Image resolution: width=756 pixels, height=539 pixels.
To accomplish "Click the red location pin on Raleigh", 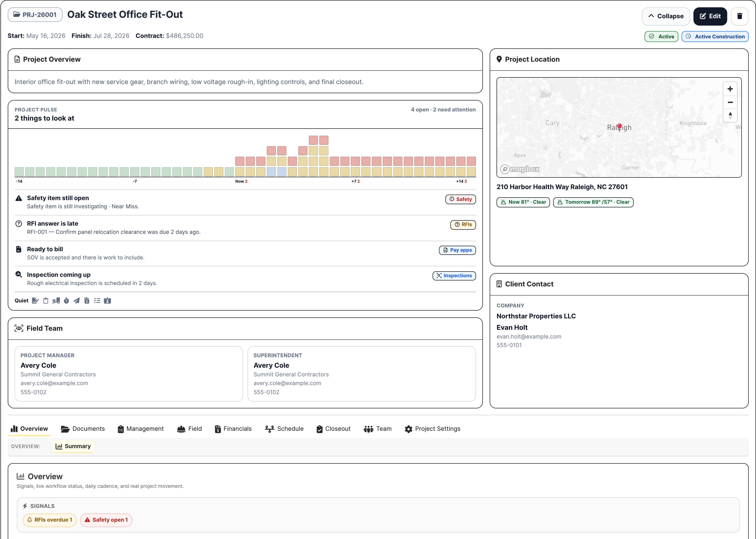I will (619, 127).
